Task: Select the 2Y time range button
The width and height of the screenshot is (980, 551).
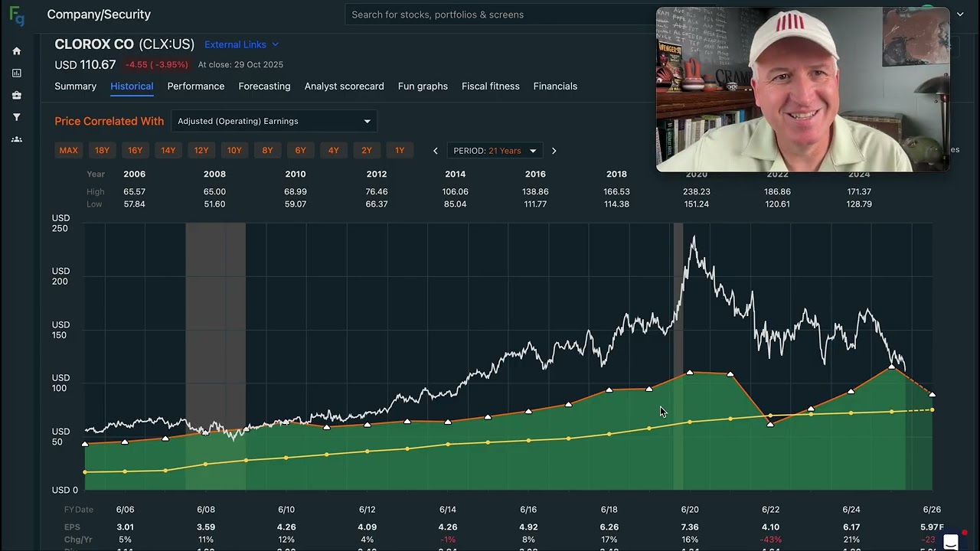Action: (x=367, y=151)
